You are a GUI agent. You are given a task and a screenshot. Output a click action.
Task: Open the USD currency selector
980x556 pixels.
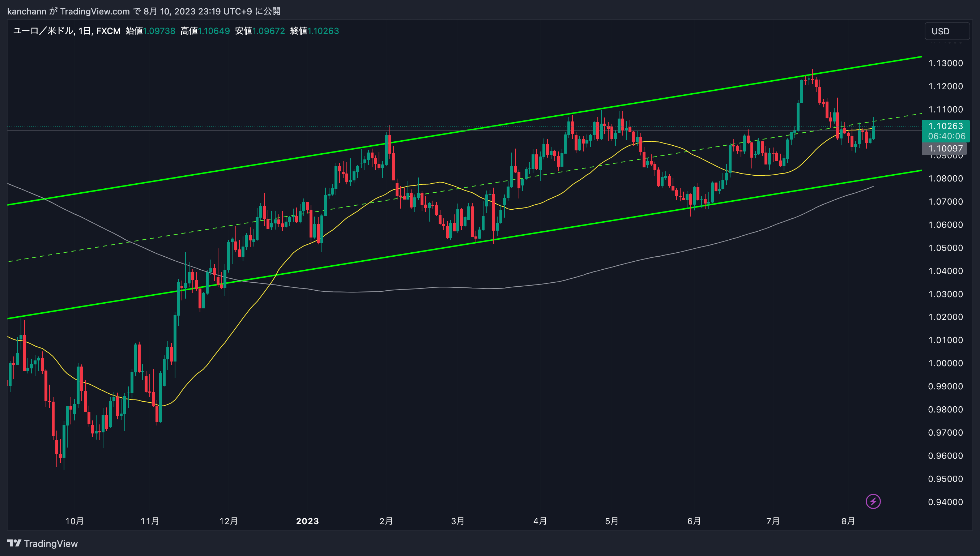(x=947, y=31)
